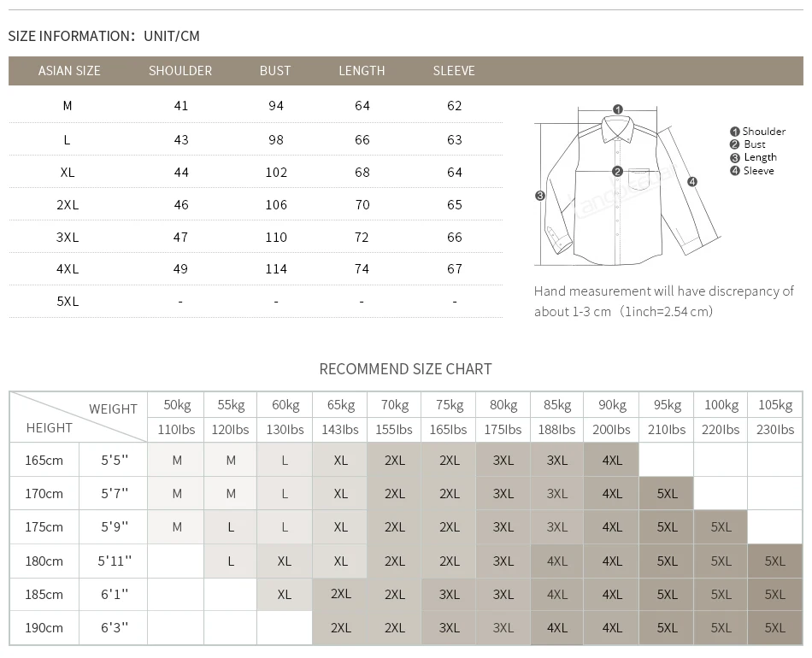Click the number 2 bust marker on shirt
This screenshot has height=658, width=812.
pos(617,172)
